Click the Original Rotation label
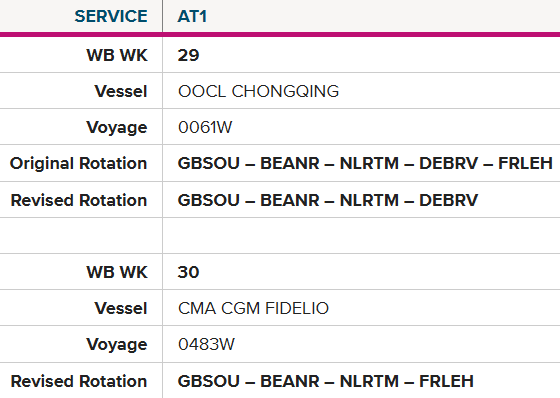 coord(78,164)
